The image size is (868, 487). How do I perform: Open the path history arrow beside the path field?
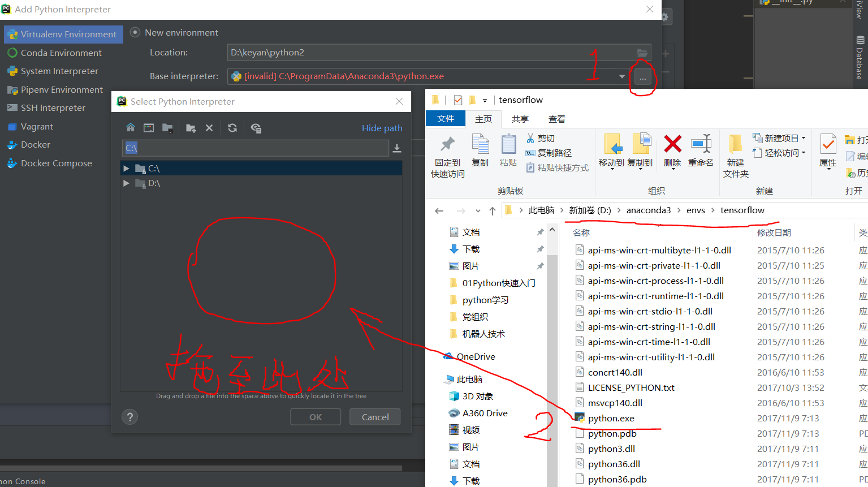[397, 148]
